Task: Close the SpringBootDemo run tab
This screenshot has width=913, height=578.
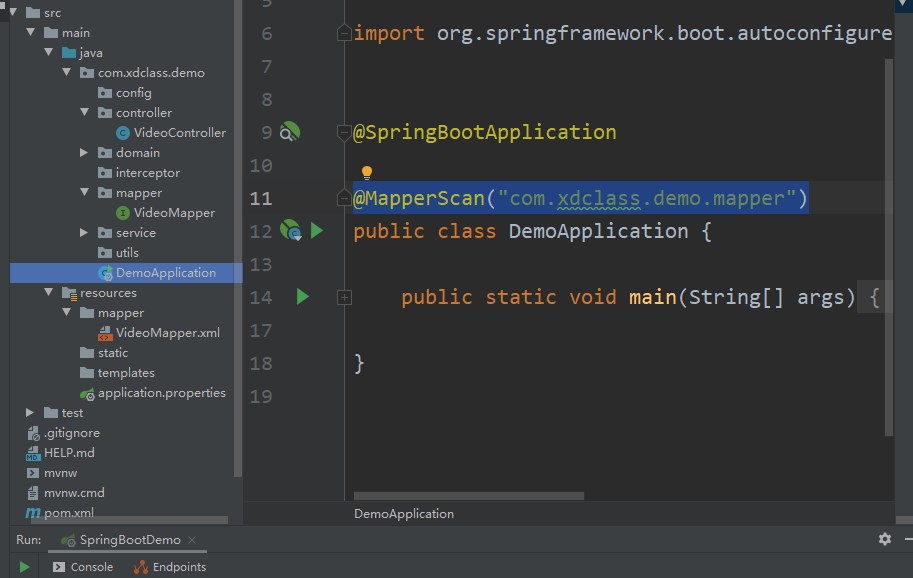Action: tap(194, 538)
